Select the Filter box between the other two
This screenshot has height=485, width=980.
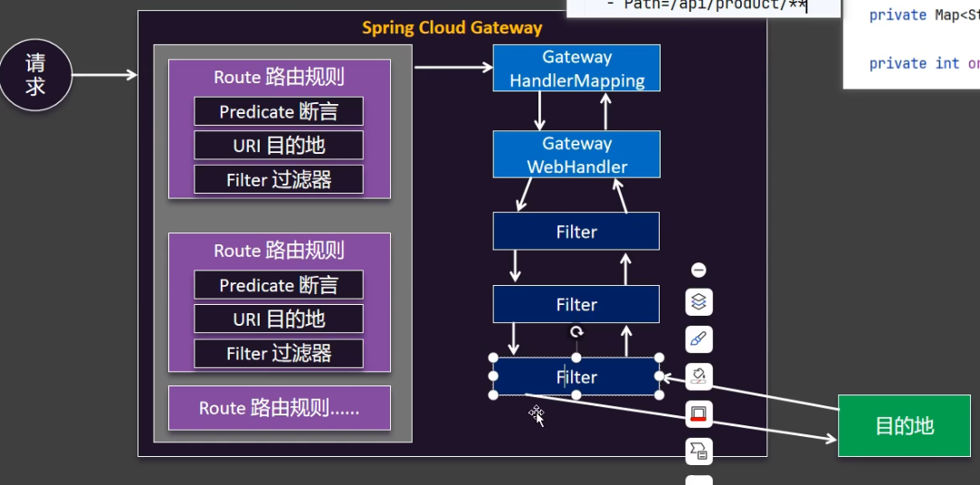pos(576,304)
